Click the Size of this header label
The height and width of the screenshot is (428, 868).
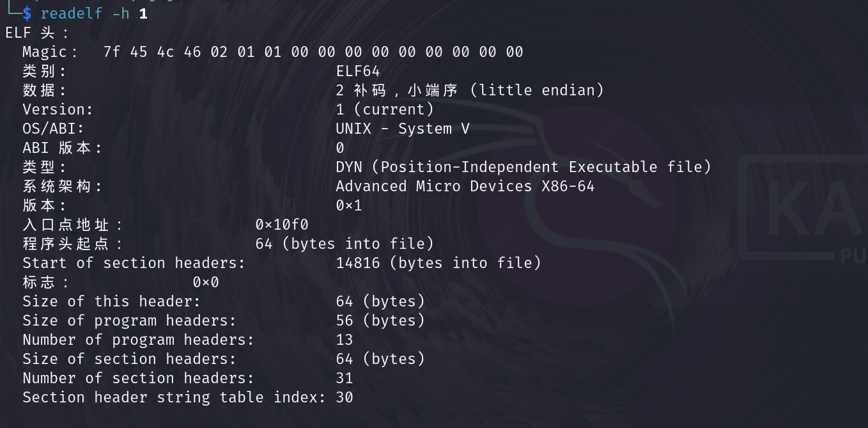tap(111, 301)
